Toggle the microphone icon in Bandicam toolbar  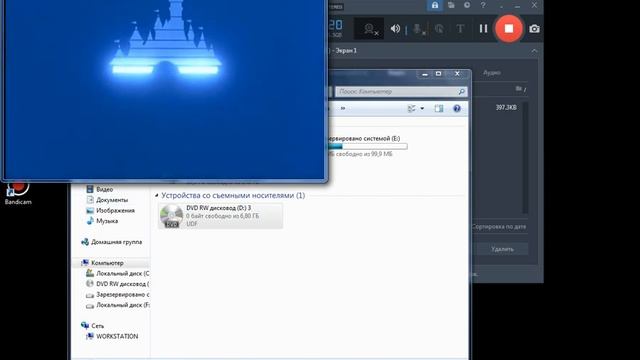(x=419, y=29)
